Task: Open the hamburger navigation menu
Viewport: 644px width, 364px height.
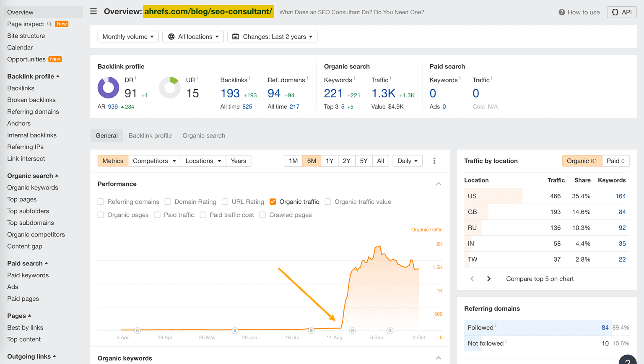Action: click(93, 11)
